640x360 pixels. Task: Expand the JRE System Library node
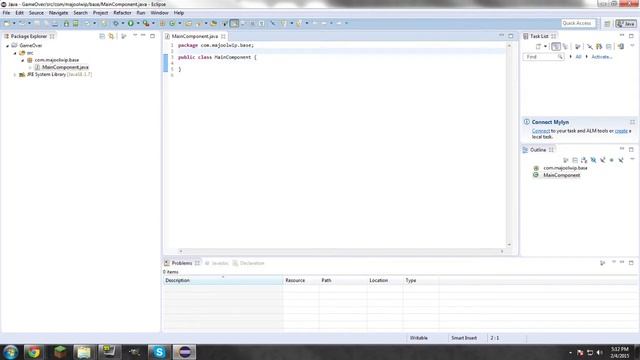point(15,75)
